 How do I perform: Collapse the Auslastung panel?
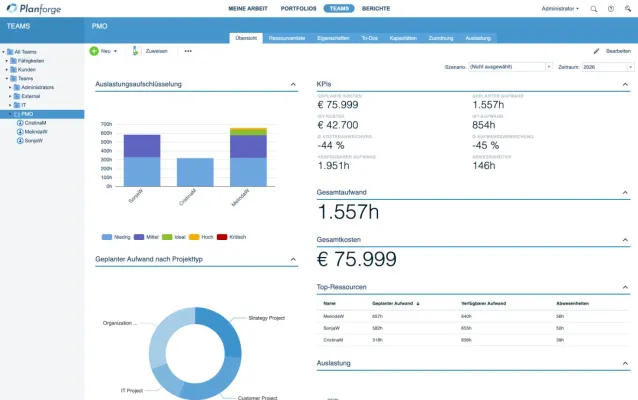click(625, 363)
